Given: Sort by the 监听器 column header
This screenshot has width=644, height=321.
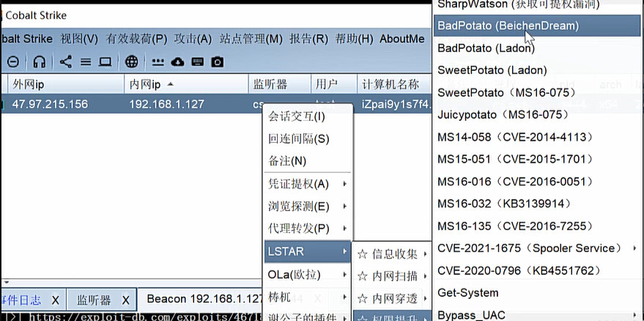Looking at the screenshot, I should coord(280,84).
